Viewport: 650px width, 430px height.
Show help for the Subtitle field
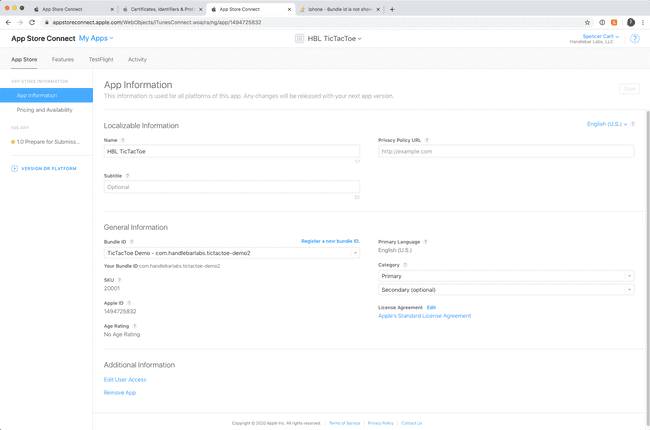click(x=127, y=176)
